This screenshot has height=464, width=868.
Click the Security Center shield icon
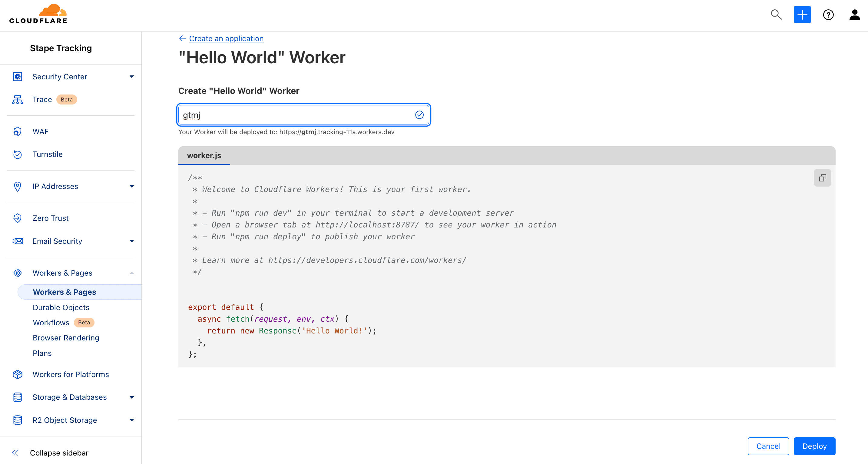pos(18,77)
